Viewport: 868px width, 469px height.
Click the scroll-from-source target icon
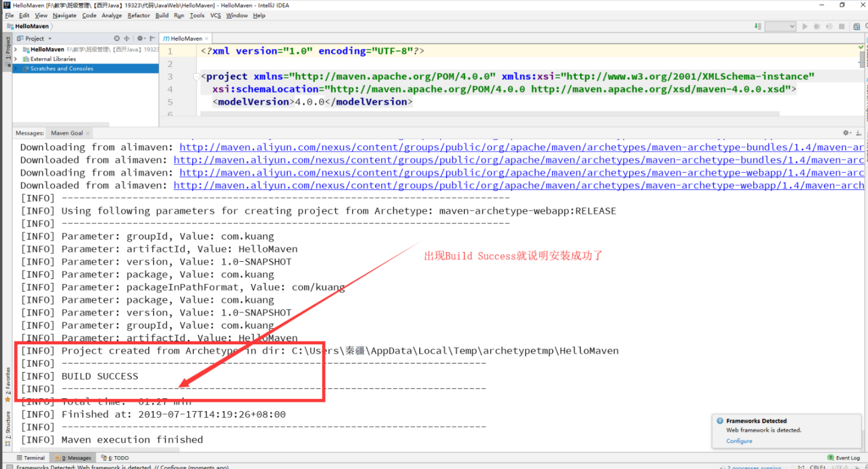point(117,38)
